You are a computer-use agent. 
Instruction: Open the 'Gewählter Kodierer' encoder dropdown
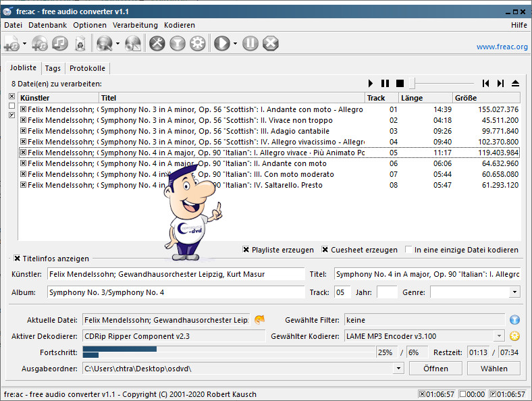pos(499,336)
